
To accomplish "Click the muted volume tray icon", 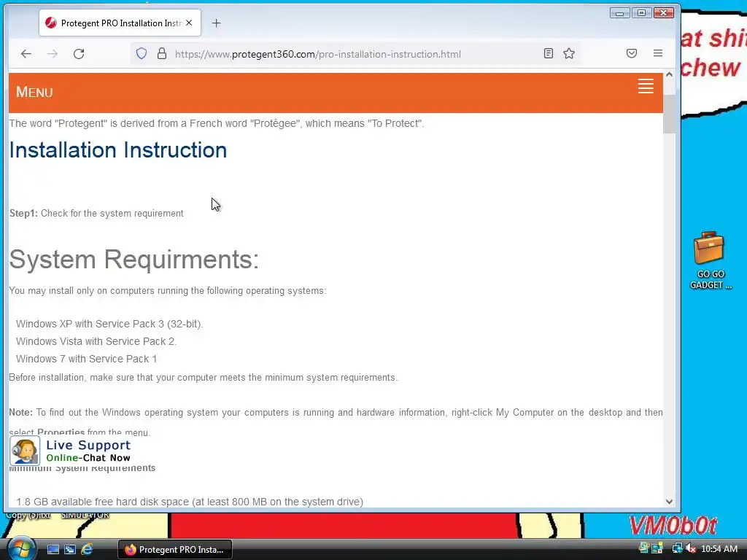I will tap(691, 548).
